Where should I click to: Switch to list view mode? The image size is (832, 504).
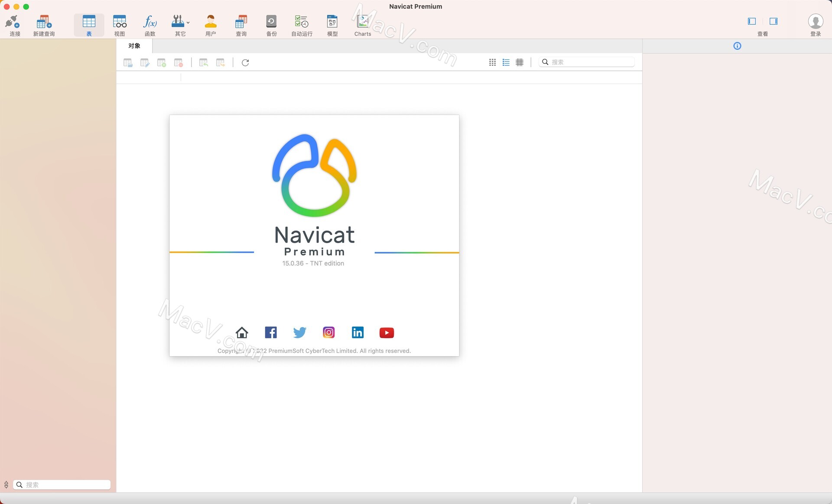click(506, 62)
